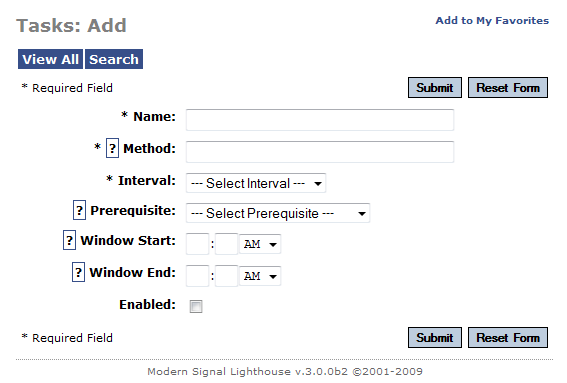Focus the Method text field
This screenshot has width=567, height=383.
[320, 152]
